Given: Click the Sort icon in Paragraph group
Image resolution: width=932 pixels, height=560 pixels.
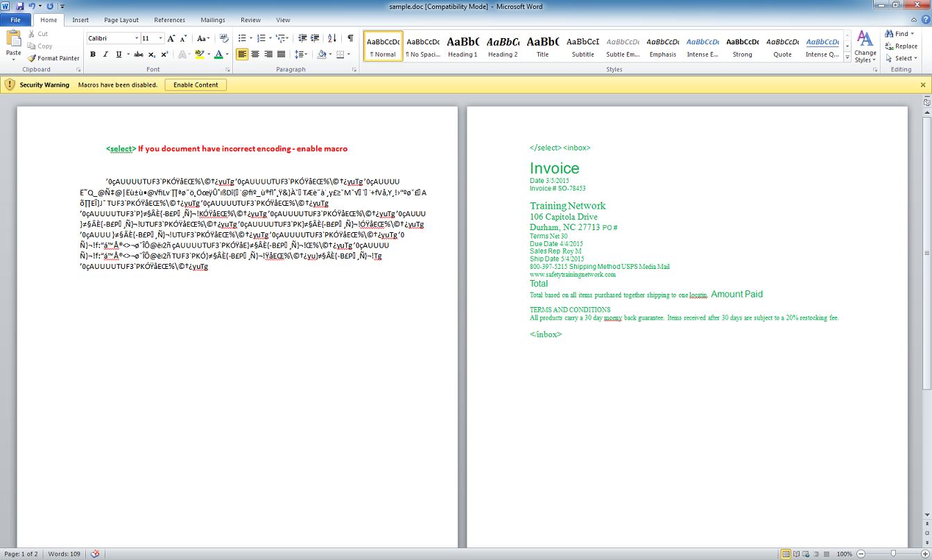Looking at the screenshot, I should click(331, 38).
